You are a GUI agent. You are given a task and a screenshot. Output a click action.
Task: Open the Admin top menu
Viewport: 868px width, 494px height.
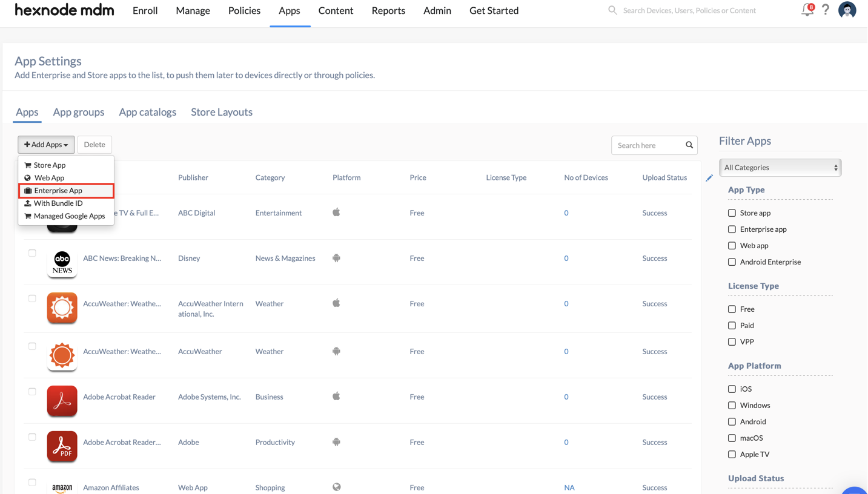pos(437,10)
